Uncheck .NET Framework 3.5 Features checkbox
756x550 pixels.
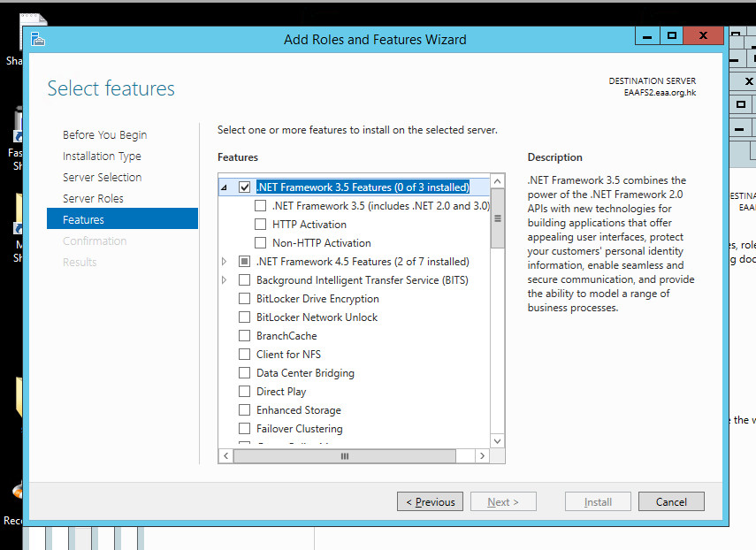pos(244,187)
